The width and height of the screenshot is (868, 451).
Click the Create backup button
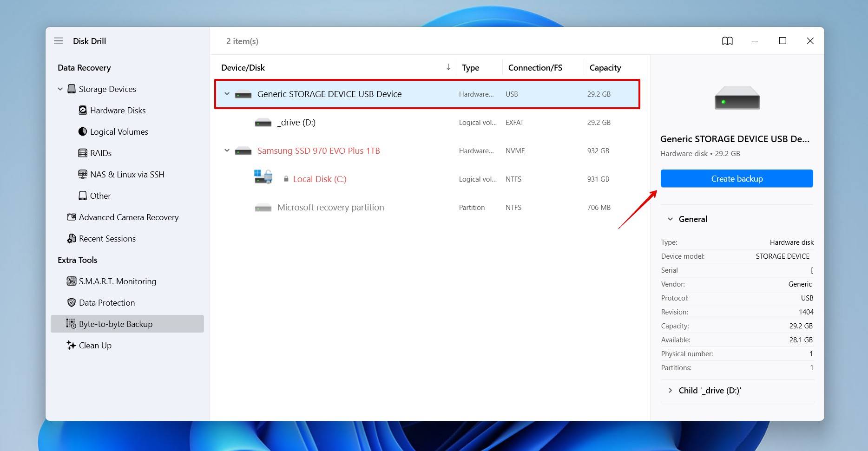tap(736, 178)
